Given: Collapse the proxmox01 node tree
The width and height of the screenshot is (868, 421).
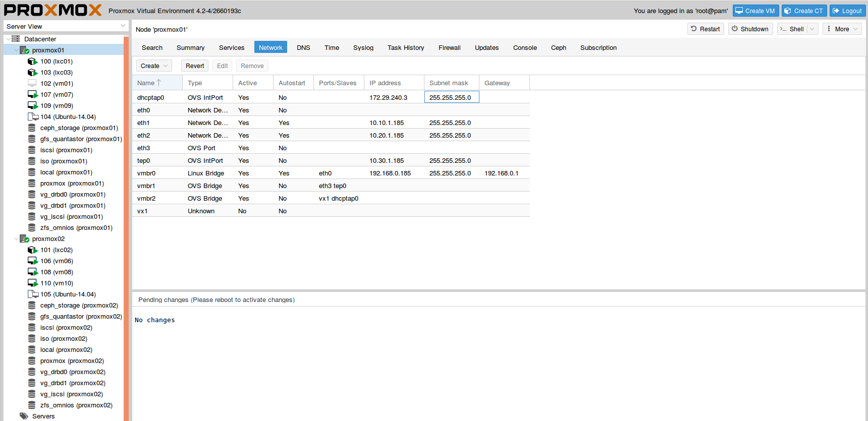Looking at the screenshot, I should pos(16,50).
